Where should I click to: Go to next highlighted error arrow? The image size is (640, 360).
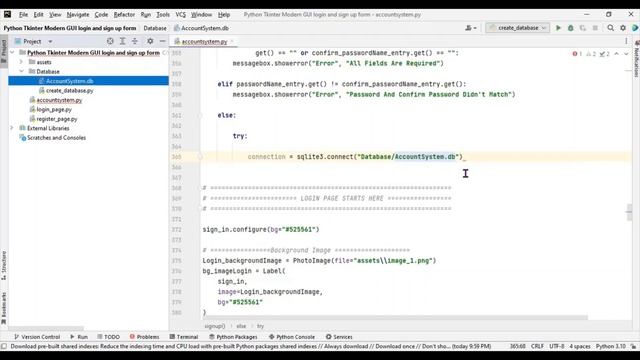pos(626,54)
